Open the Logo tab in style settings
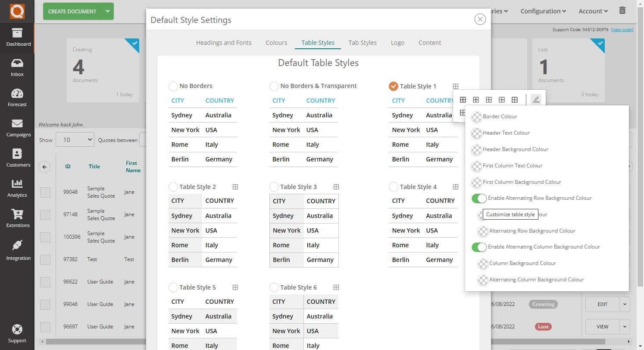644x350 pixels. pos(397,42)
